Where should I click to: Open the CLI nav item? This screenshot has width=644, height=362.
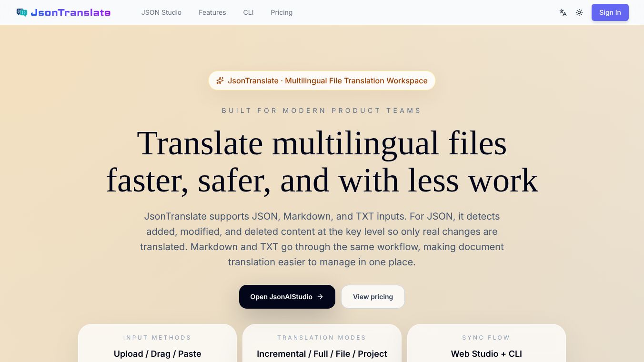click(249, 12)
